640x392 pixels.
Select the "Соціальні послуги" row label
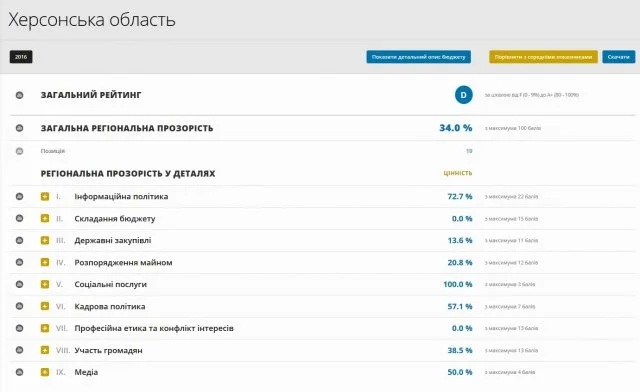click(x=110, y=285)
